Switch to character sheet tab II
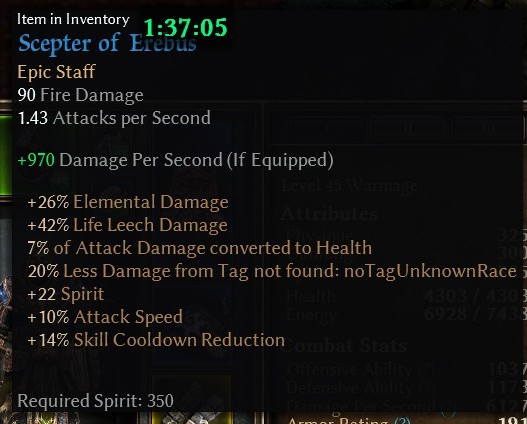Viewport: 527px width, 424px height. pos(408,128)
